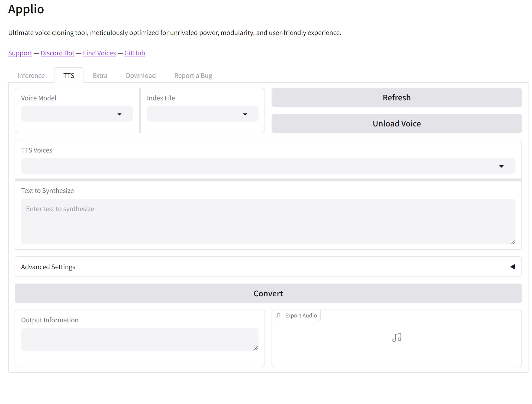The image size is (532, 404).
Task: Open the Index File dropdown
Action: click(x=202, y=114)
